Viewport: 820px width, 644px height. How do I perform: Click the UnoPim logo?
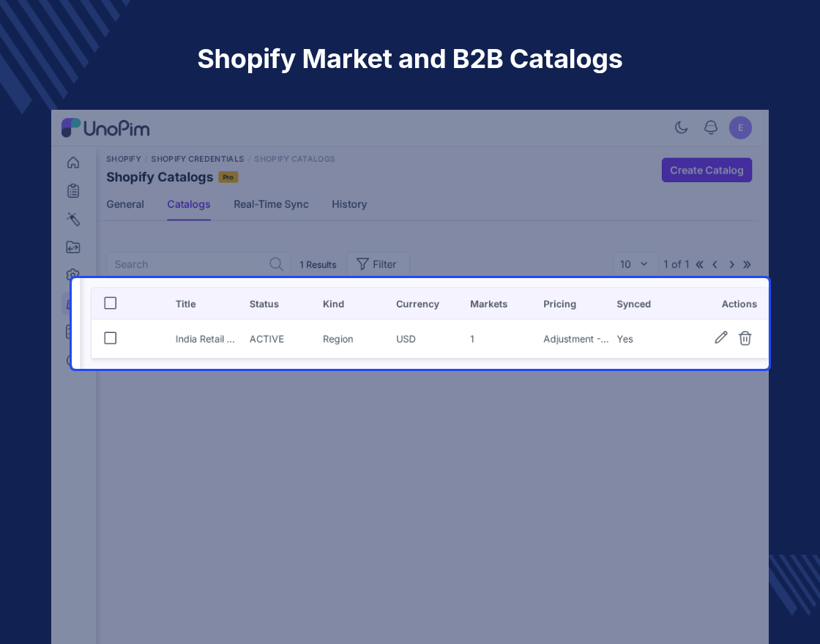pyautogui.click(x=105, y=128)
